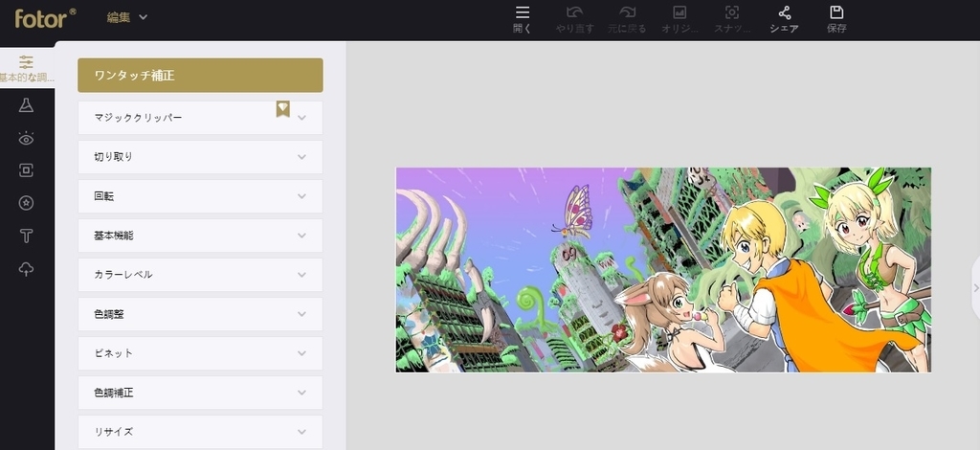980x450 pixels.
Task: Expand the 切り取り crop section
Action: point(200,157)
